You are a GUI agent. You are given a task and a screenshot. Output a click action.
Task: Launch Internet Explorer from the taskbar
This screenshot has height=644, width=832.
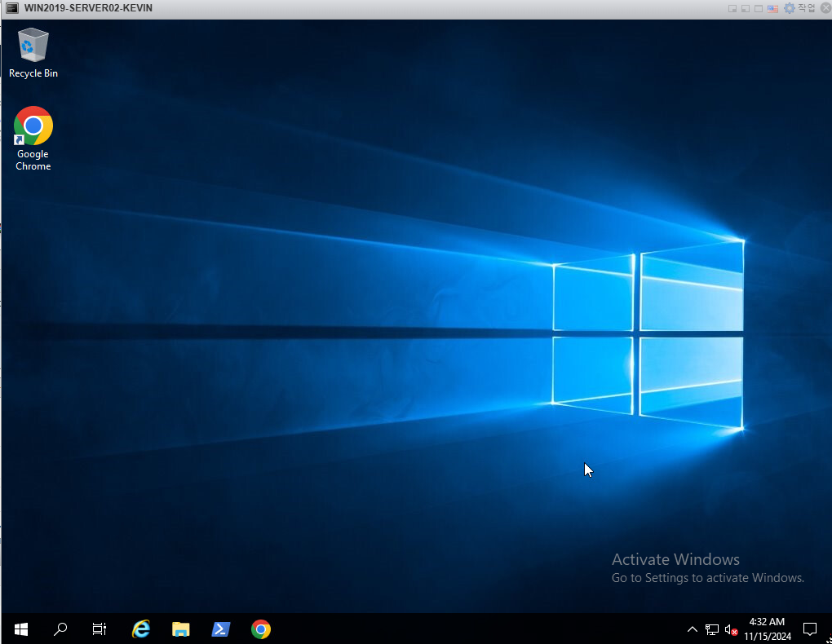coord(141,629)
